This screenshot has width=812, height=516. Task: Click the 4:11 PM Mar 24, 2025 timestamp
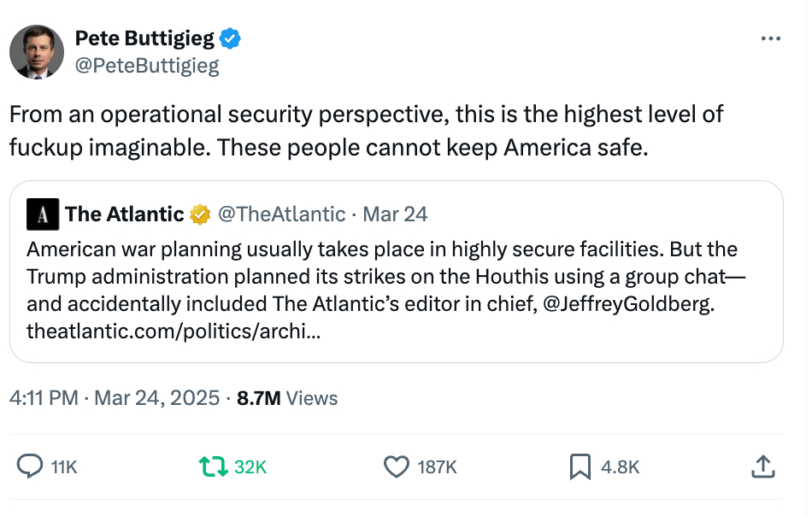[x=115, y=398]
